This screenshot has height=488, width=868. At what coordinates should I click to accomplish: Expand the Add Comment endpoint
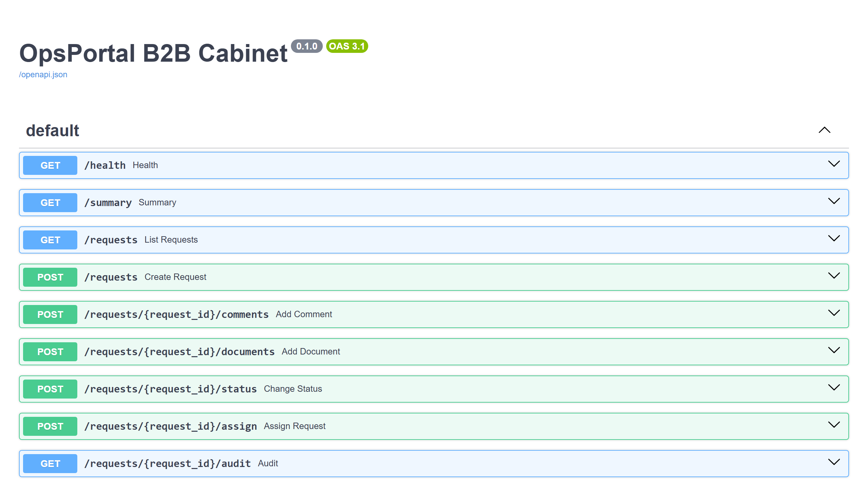coord(834,314)
